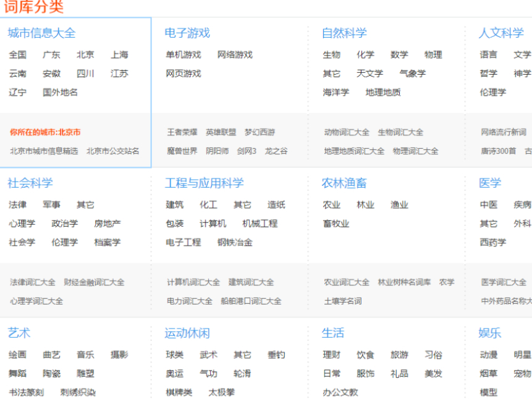Open 北京市公交站名 dictionary

tap(113, 151)
